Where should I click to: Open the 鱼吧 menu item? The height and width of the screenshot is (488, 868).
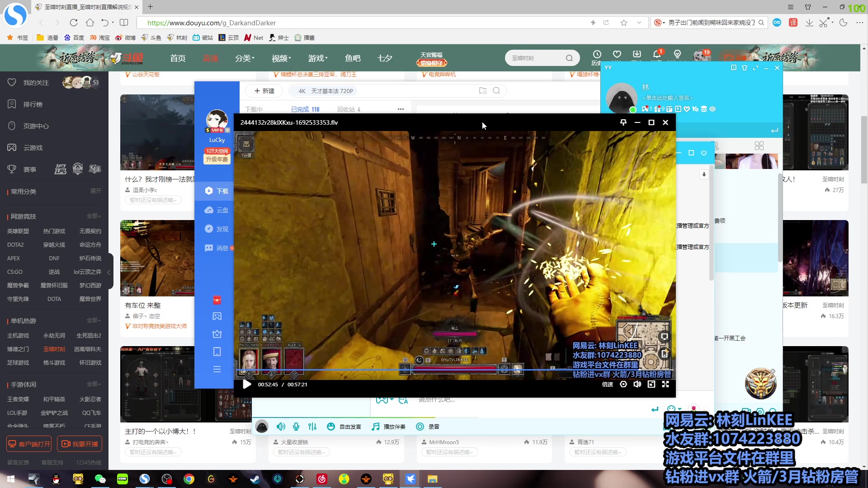coord(353,58)
